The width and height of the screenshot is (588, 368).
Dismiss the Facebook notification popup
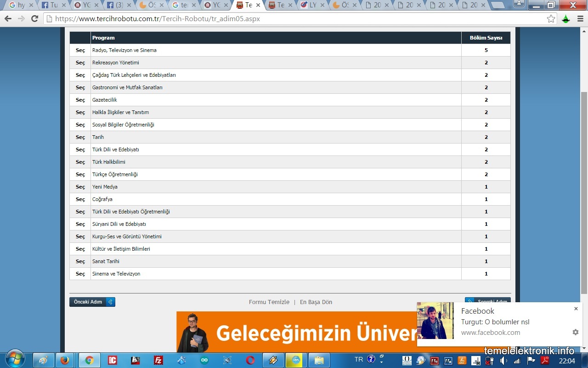point(576,309)
